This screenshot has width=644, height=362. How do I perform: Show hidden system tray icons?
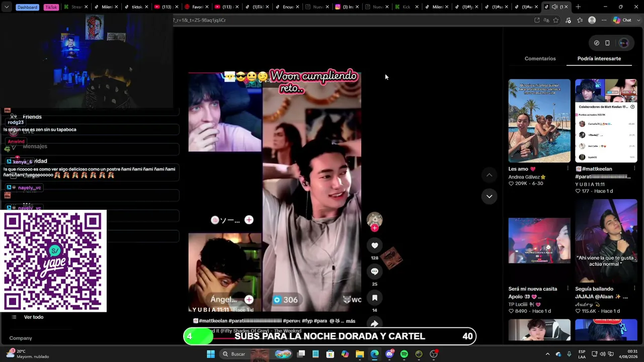point(548,354)
